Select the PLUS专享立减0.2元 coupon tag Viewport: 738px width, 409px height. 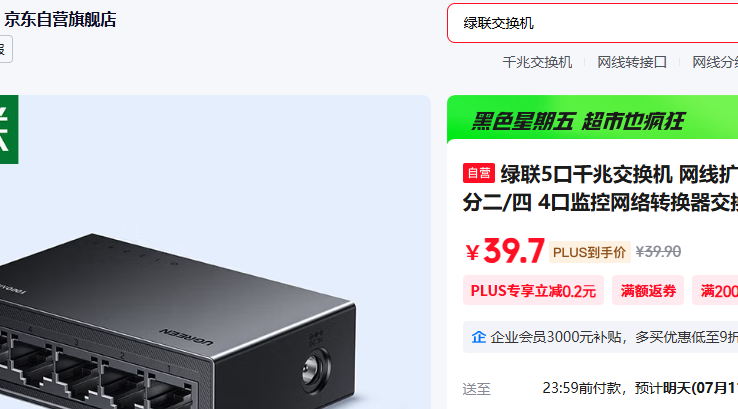click(x=533, y=290)
